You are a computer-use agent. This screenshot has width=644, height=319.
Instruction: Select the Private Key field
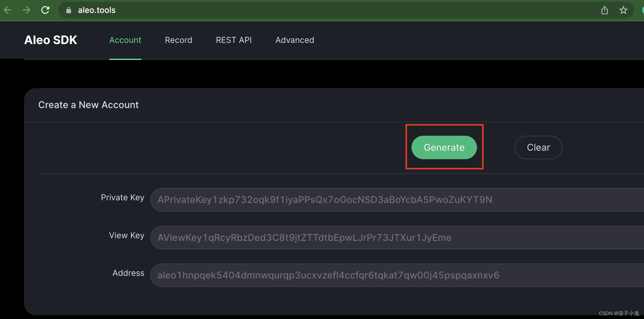click(397, 200)
